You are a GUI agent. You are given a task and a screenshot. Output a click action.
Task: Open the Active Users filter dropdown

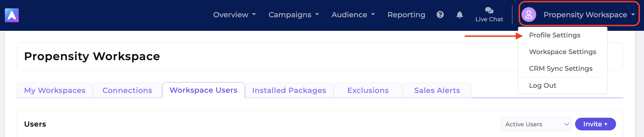pyautogui.click(x=536, y=124)
